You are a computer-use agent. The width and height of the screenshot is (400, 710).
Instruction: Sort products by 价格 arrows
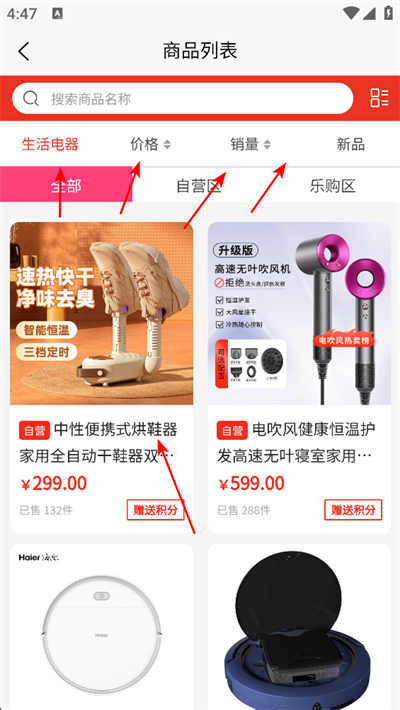(x=167, y=144)
